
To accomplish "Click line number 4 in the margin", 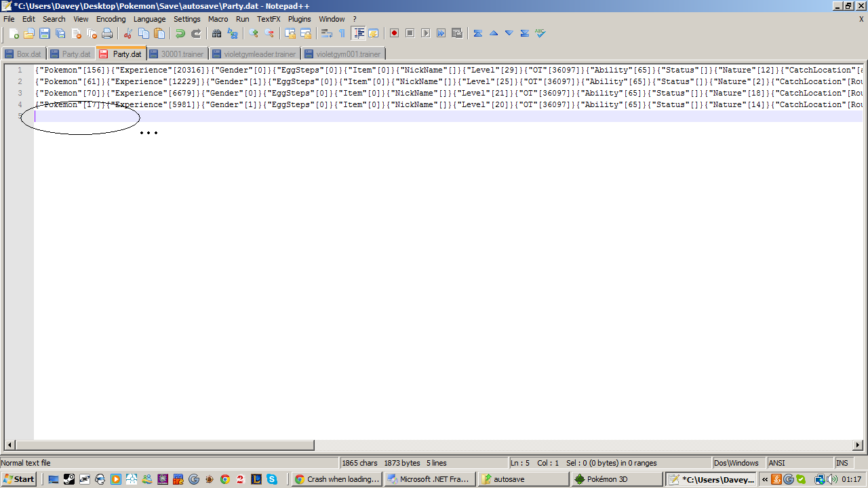I will [x=20, y=104].
